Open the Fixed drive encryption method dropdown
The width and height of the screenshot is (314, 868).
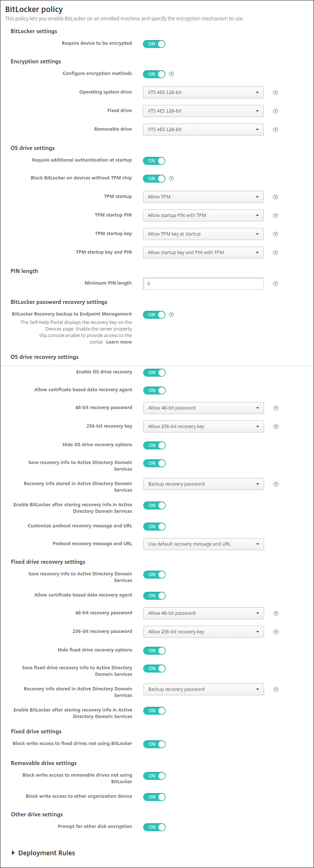point(203,111)
